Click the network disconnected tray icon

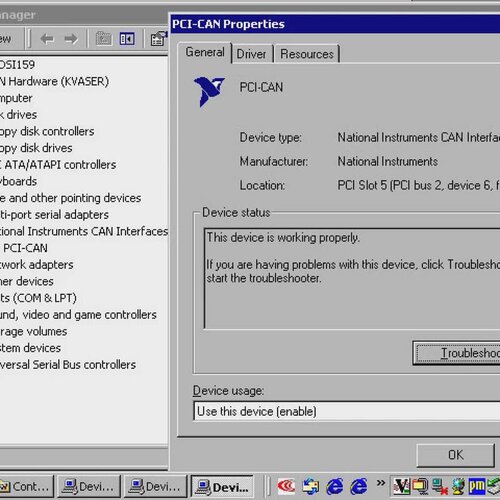[x=439, y=486]
